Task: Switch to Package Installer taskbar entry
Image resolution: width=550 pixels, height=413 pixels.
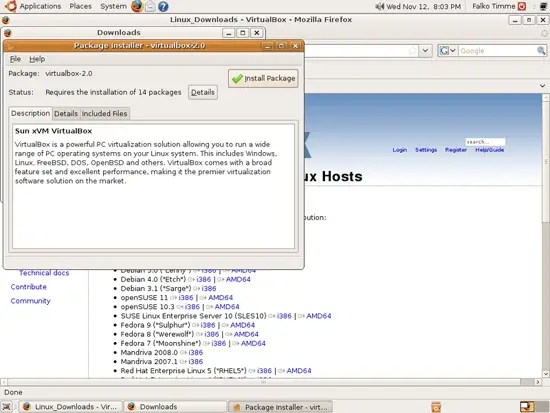Action: [x=280, y=407]
